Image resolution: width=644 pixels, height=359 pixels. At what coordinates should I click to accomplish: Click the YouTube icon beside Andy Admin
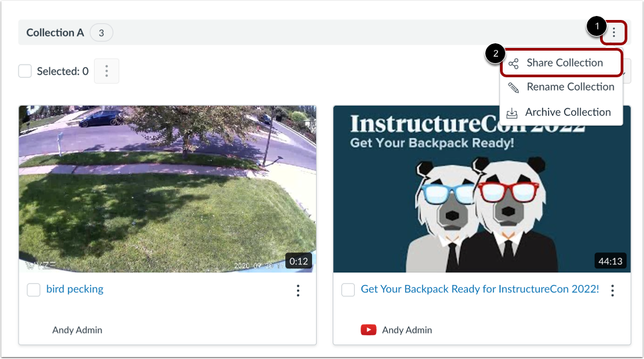[369, 330]
